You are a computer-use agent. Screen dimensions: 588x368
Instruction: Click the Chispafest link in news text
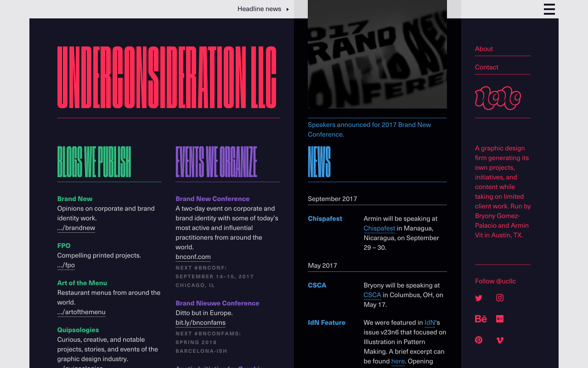coord(379,228)
